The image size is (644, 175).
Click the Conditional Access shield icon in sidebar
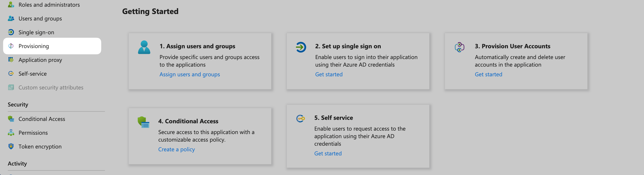(11, 119)
